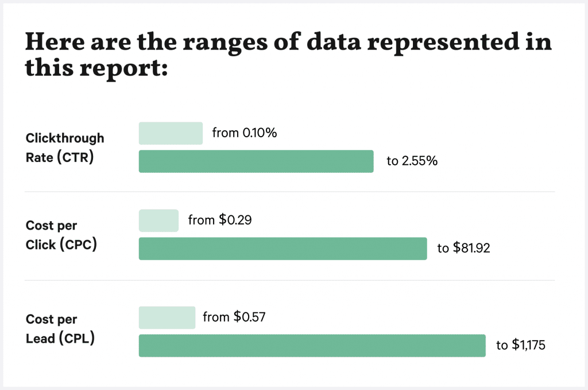Click the 'from $0.57' value text

234,317
